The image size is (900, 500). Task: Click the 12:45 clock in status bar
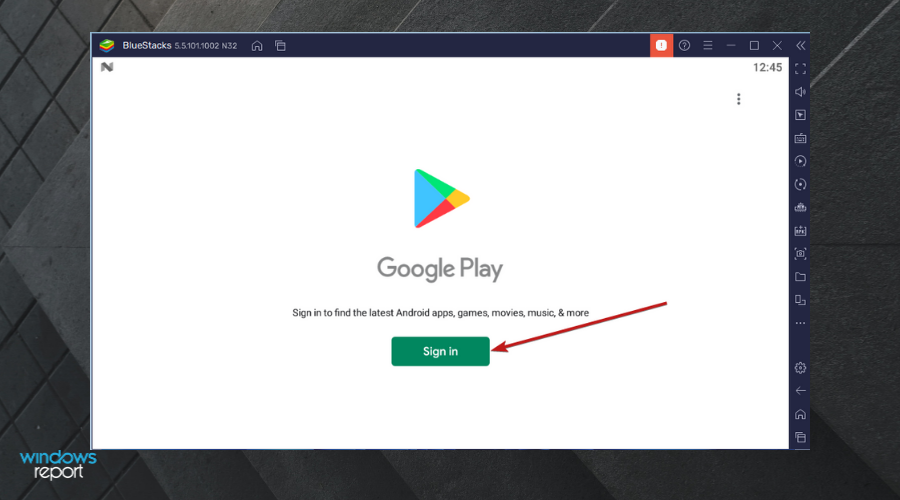click(x=767, y=68)
